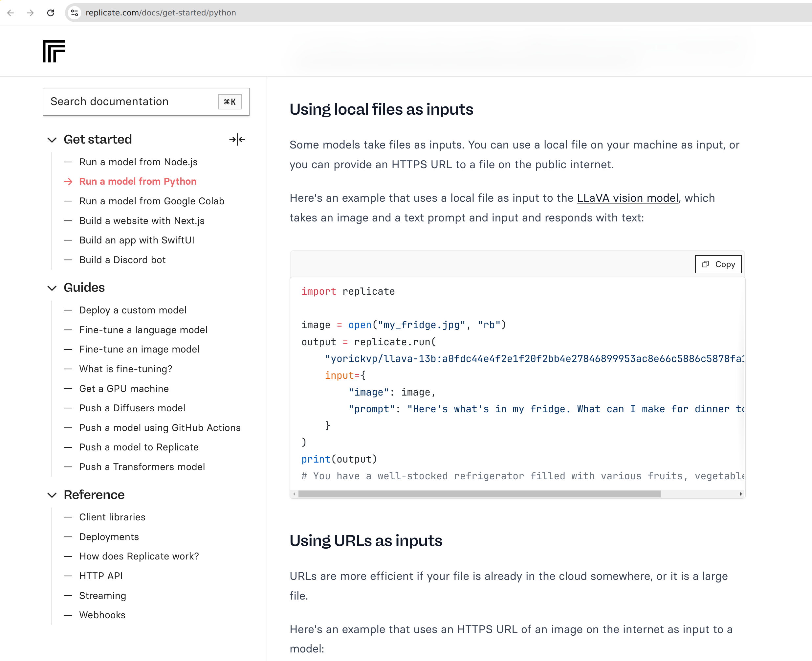Open Build a Discord bot page
812x661 pixels.
pyautogui.click(x=122, y=260)
